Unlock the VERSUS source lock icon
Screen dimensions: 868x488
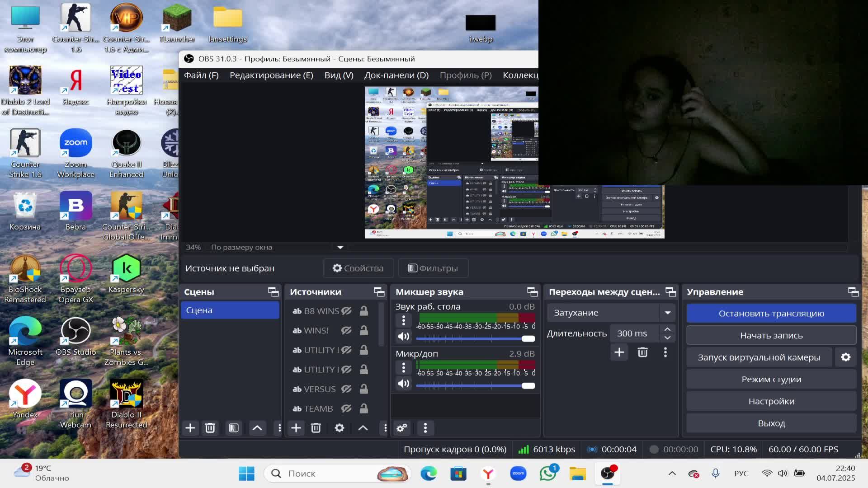(x=363, y=389)
